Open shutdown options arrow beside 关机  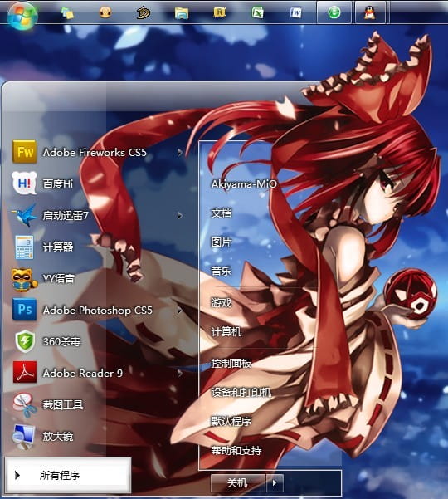click(x=275, y=482)
